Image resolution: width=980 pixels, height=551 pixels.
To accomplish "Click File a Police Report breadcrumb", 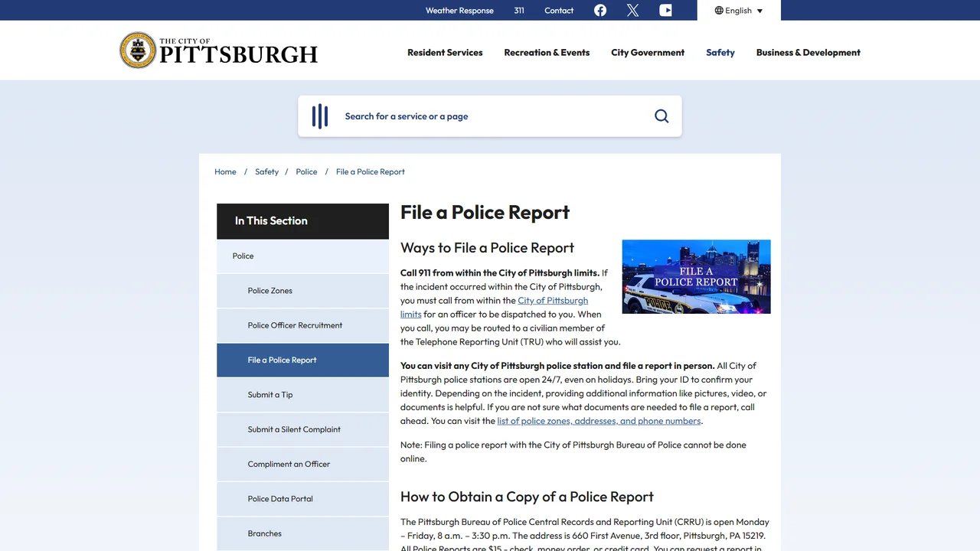I will pos(371,172).
